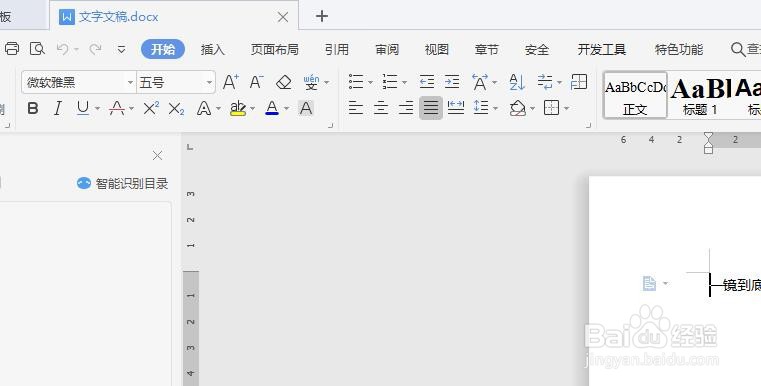Open the 审阅 ribbon tab
761x386 pixels.
pos(387,50)
